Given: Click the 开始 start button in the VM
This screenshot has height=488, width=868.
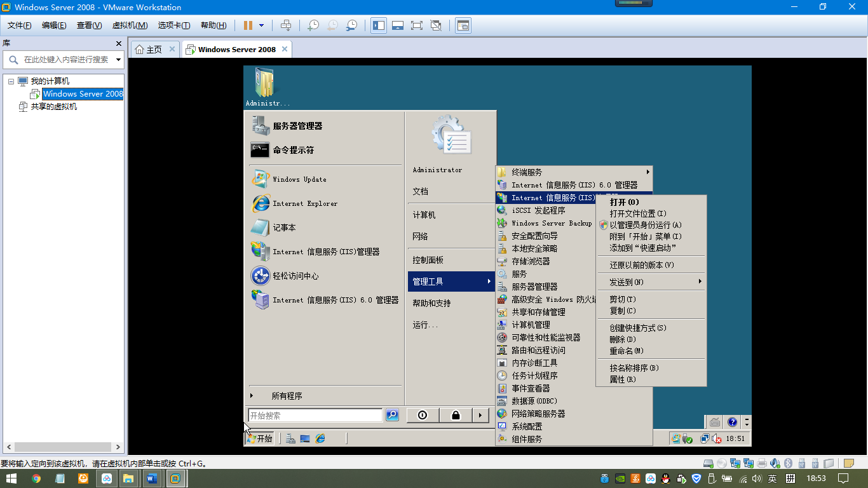Looking at the screenshot, I should click(x=259, y=438).
